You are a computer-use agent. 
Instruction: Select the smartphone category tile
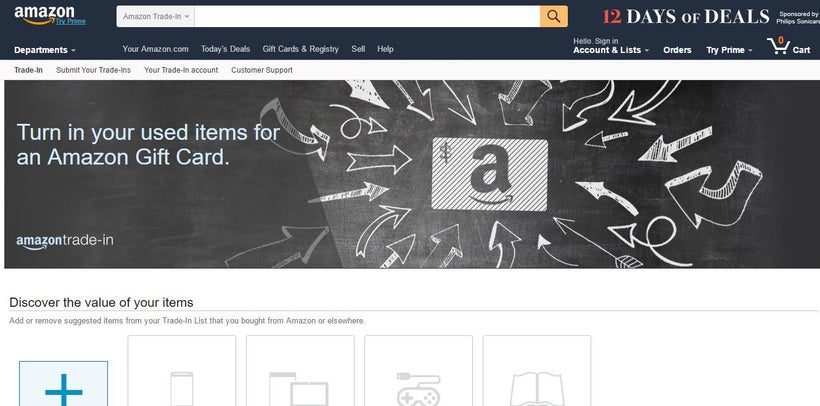tap(181, 370)
